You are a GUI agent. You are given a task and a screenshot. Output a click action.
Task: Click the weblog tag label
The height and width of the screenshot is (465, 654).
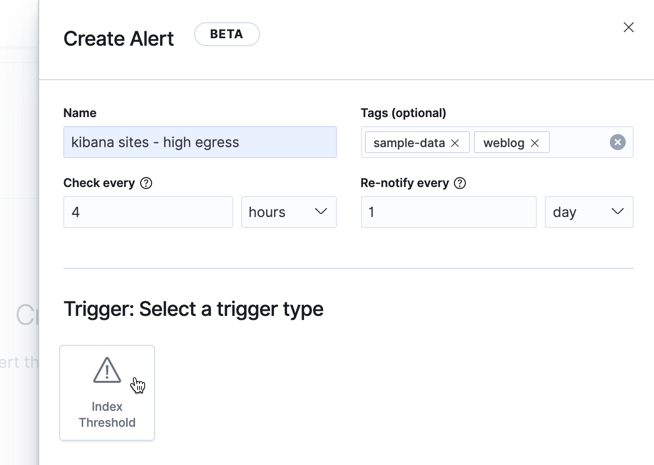(504, 143)
